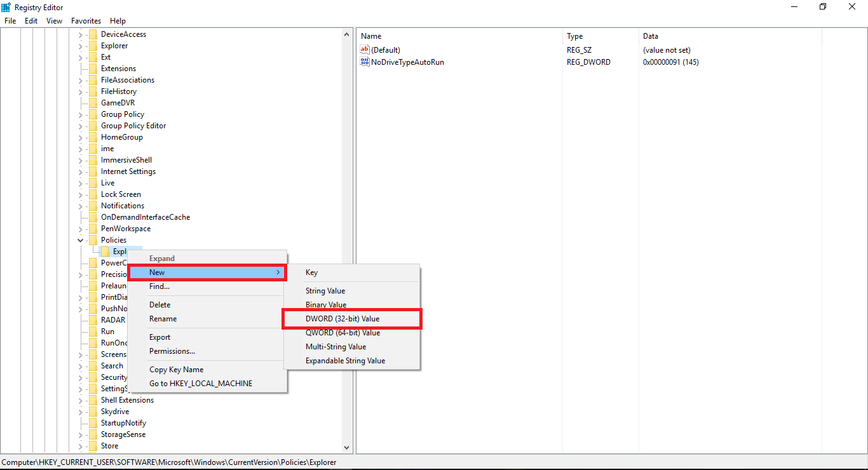The width and height of the screenshot is (868, 470).
Task: Expand the Group Policy Editor key
Action: tap(79, 125)
